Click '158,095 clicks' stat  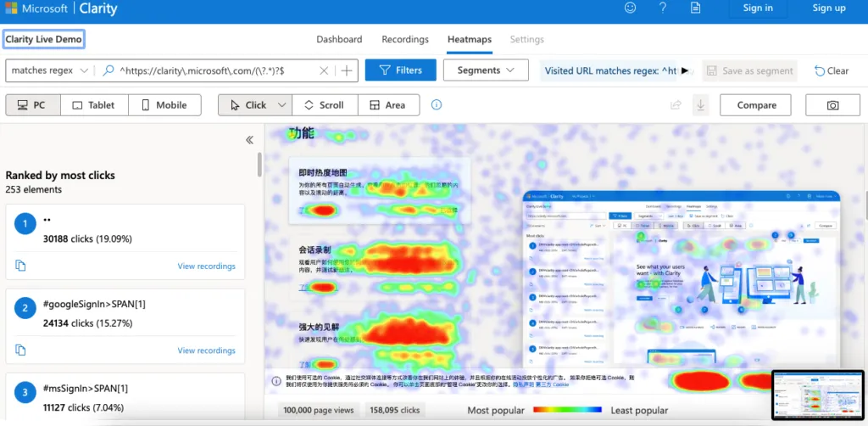[395, 411]
